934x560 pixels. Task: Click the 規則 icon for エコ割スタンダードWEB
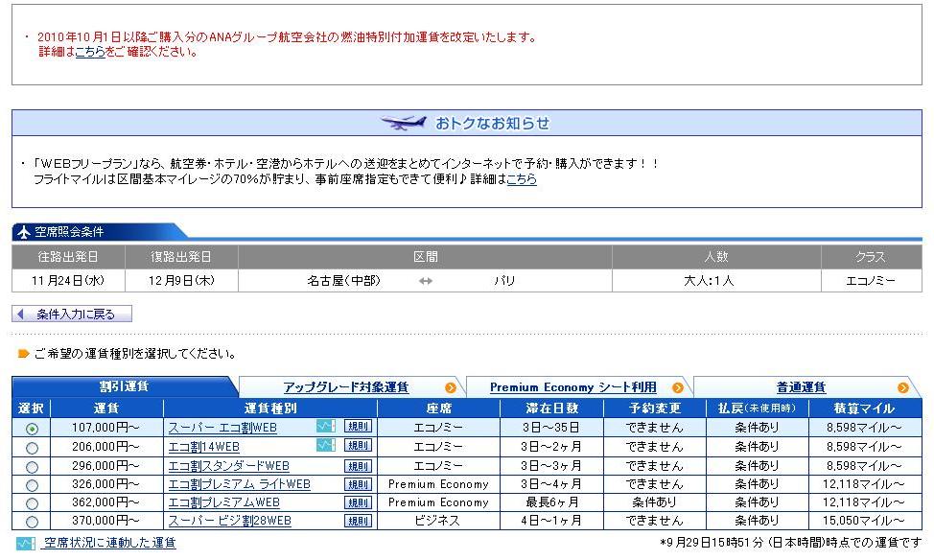357,465
